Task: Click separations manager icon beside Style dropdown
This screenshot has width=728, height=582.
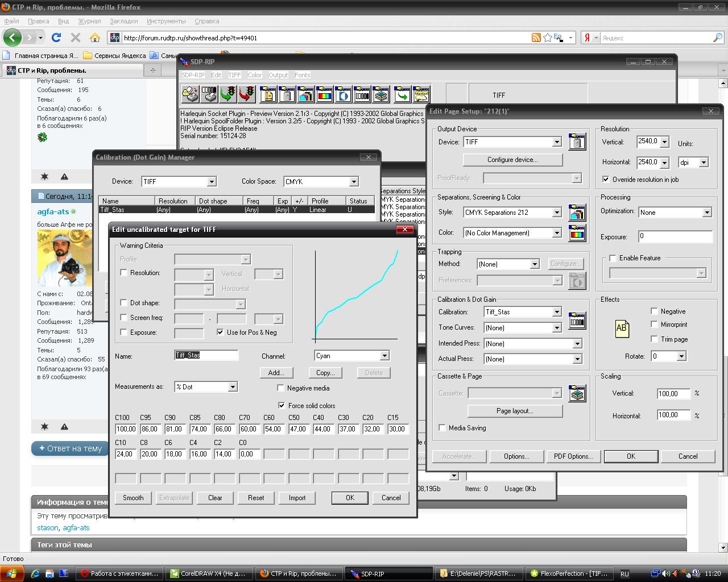Action: tap(577, 213)
